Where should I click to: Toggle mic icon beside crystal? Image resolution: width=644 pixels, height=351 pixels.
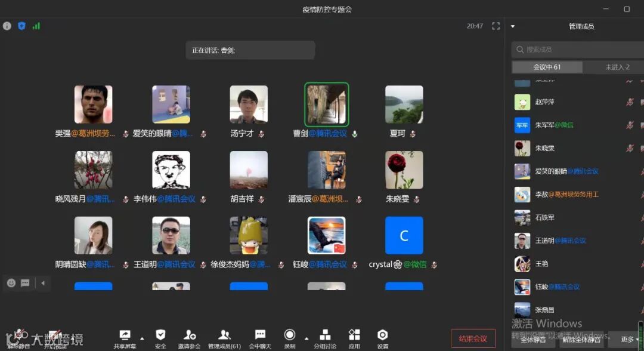click(434, 264)
